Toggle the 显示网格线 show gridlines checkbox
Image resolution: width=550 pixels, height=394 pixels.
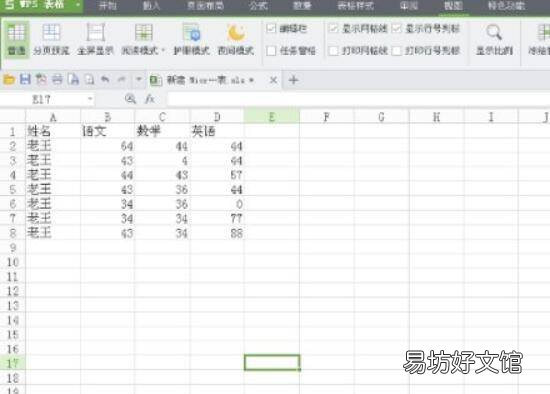333,28
